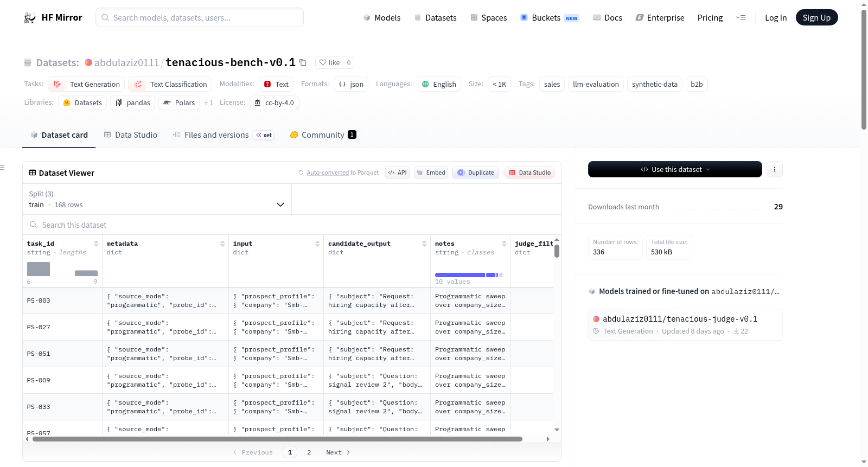The width and height of the screenshot is (868, 467).
Task: Open the three-dot more options menu
Action: click(x=775, y=169)
